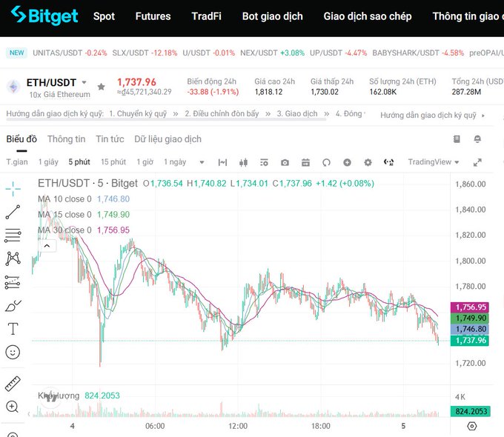Select the horizontal lines Fibonacci tool
The height and width of the screenshot is (437, 504).
coord(13,236)
